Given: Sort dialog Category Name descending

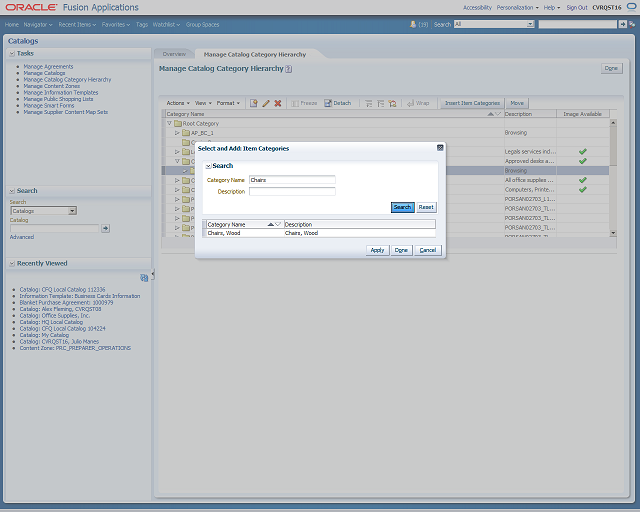Looking at the screenshot, I should (x=278, y=224).
